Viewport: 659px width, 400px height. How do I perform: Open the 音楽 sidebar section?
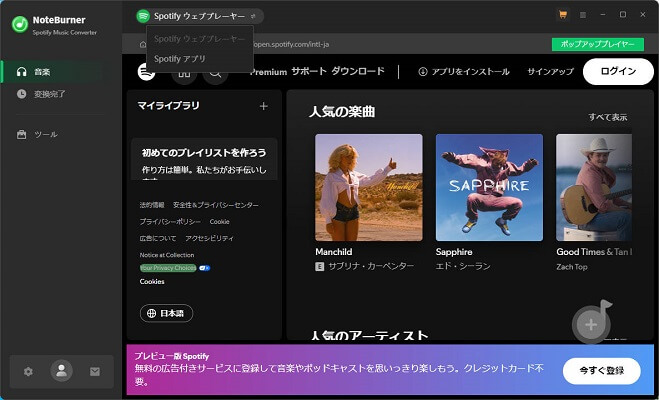51,72
